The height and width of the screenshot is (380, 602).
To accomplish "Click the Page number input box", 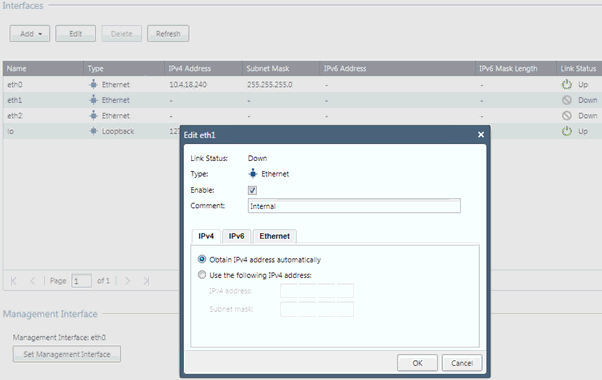I will click(x=81, y=281).
